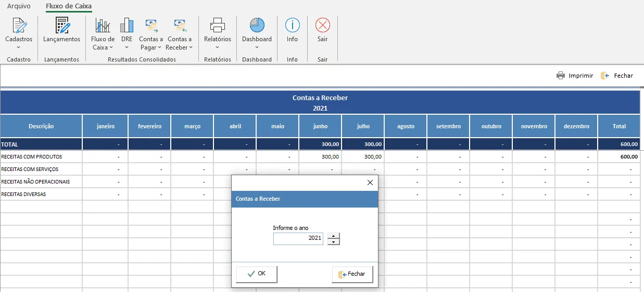
Task: Expand the Dashboard dropdown chevron
Action: (x=257, y=47)
